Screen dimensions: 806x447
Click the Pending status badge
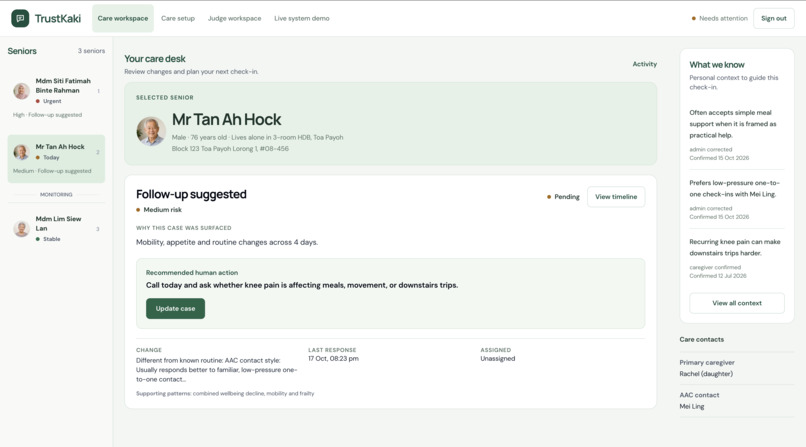coord(563,197)
